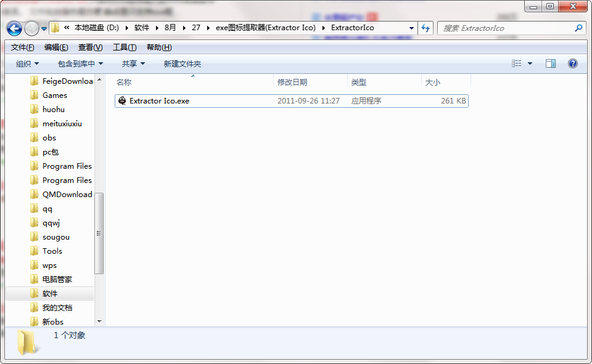Screen dimensions: 592x364
Task: Expand the arrow after 软件 in address path
Action: [x=157, y=28]
